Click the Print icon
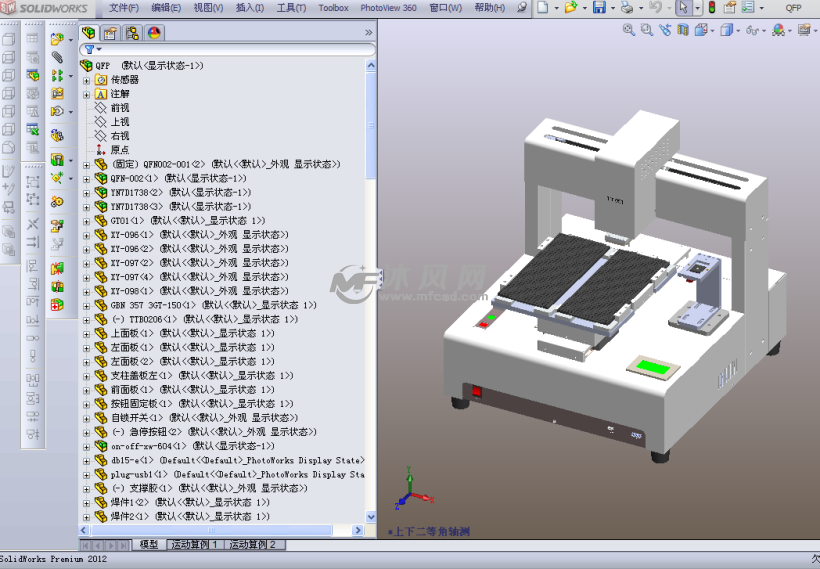 [627, 7]
